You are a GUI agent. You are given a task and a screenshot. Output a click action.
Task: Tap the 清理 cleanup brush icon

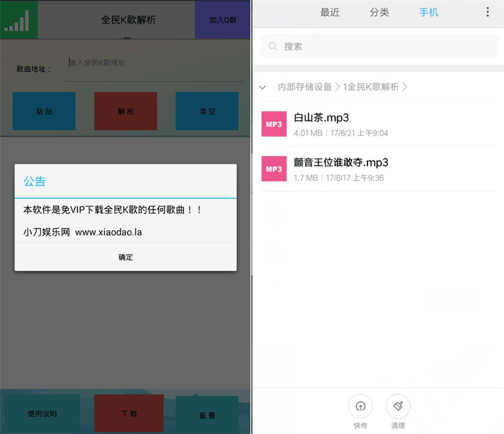click(x=398, y=407)
